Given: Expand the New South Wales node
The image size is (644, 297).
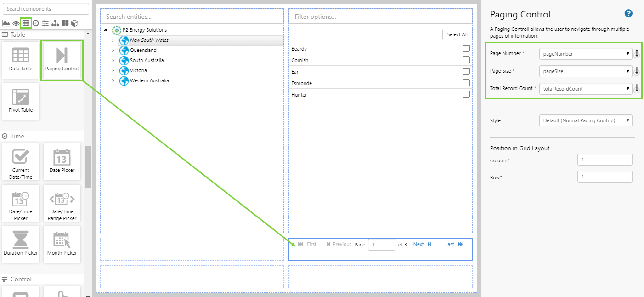Looking at the screenshot, I should pyautogui.click(x=113, y=40).
